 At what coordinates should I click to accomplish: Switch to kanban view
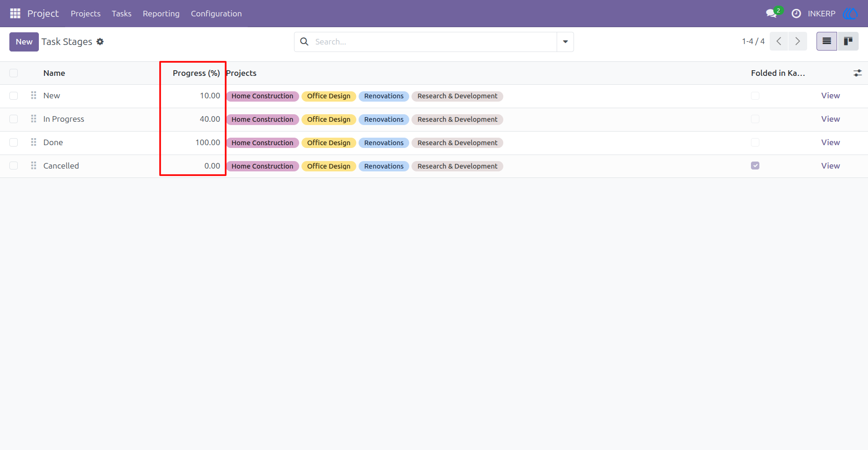tap(848, 41)
